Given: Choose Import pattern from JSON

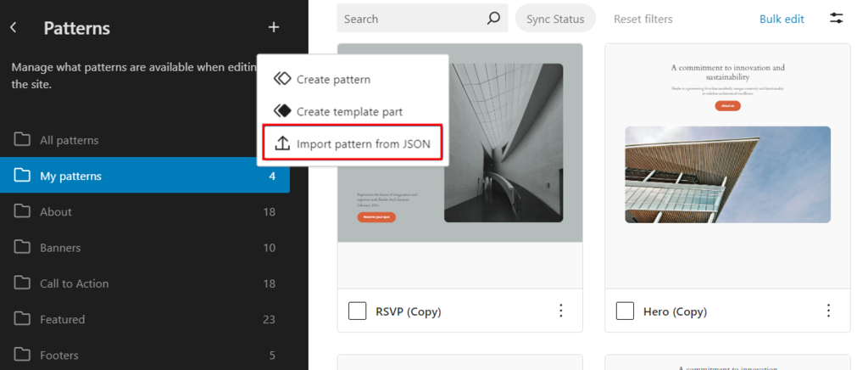Looking at the screenshot, I should [363, 144].
